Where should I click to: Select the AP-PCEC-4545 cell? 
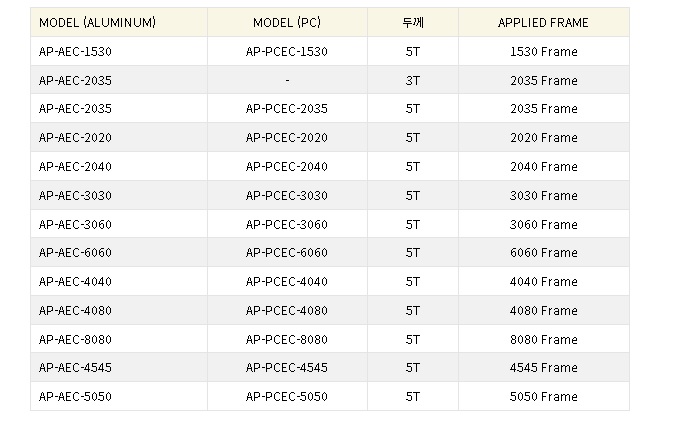[x=287, y=367]
